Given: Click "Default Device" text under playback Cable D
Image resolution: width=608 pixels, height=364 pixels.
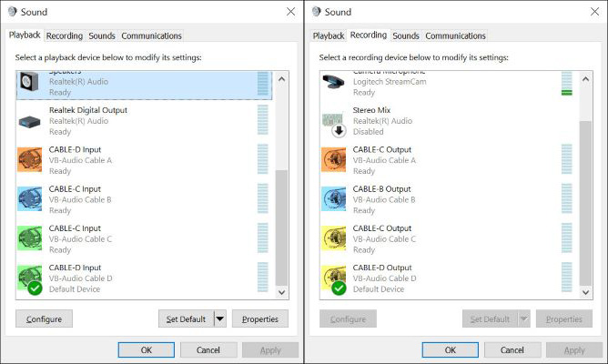Looking at the screenshot, I should (75, 289).
